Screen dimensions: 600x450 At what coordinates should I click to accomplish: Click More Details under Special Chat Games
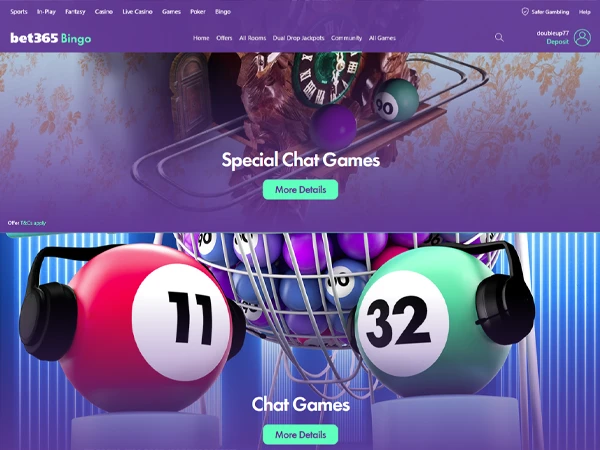(x=300, y=189)
